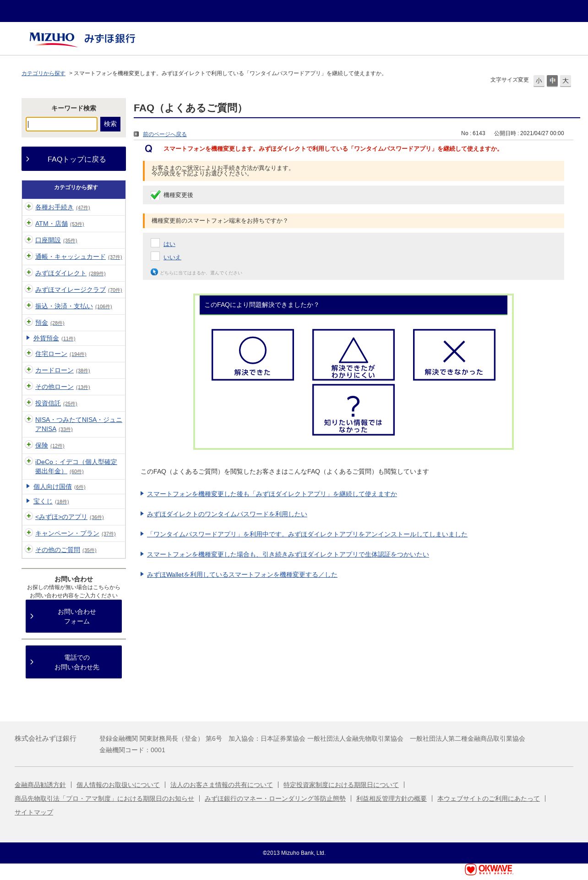Click plus icon next to 投資信託
Viewport: 588px width, 880px height.
click(29, 403)
